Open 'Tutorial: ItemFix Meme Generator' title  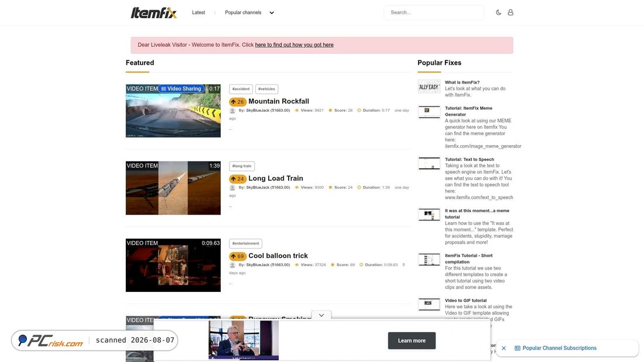coord(468,111)
